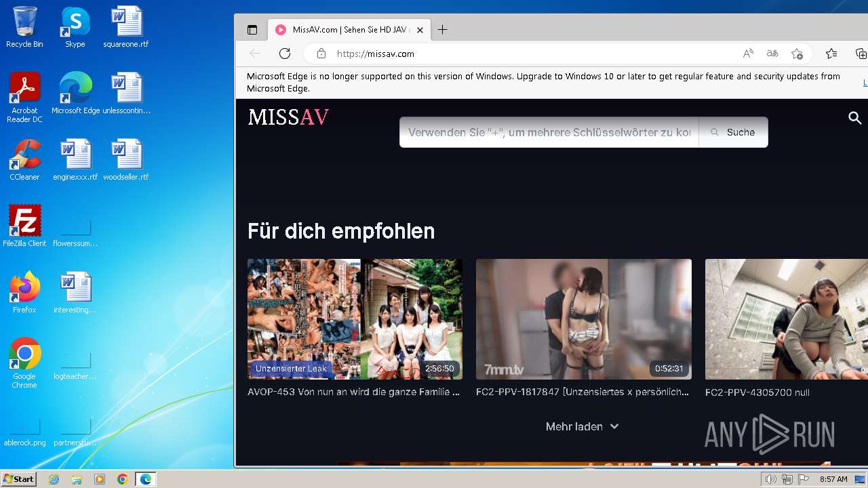The height and width of the screenshot is (488, 868).
Task: Click the keyword search field on the page
Action: [549, 132]
